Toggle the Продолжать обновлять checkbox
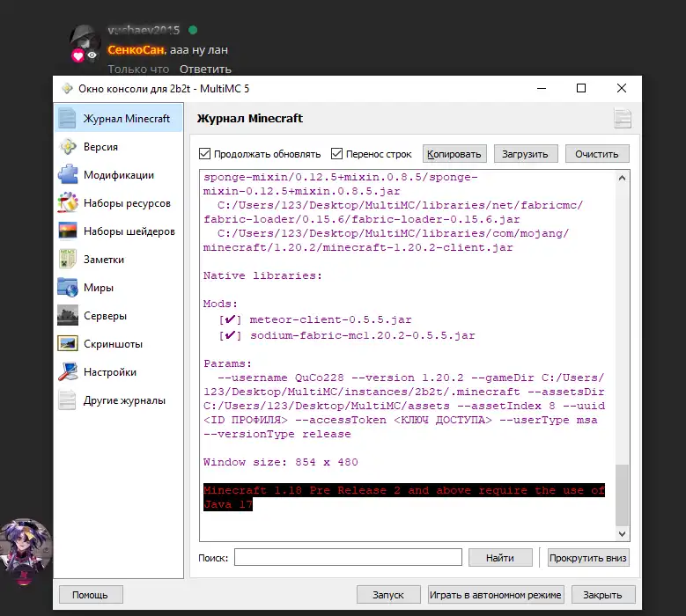This screenshot has width=686, height=616. pos(204,153)
